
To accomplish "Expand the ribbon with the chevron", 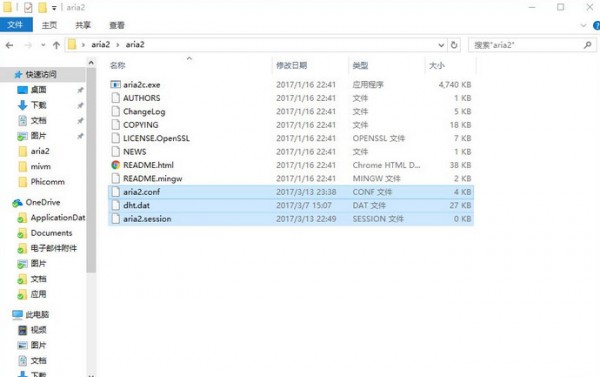I will tap(583, 26).
